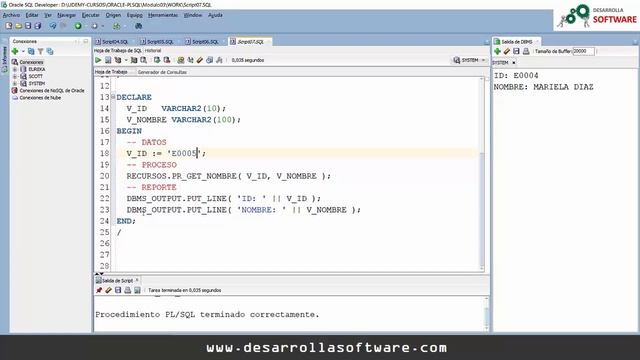The image size is (640, 360).
Task: Click the binoculars icon in main toolbar
Action: [x=138, y=26]
